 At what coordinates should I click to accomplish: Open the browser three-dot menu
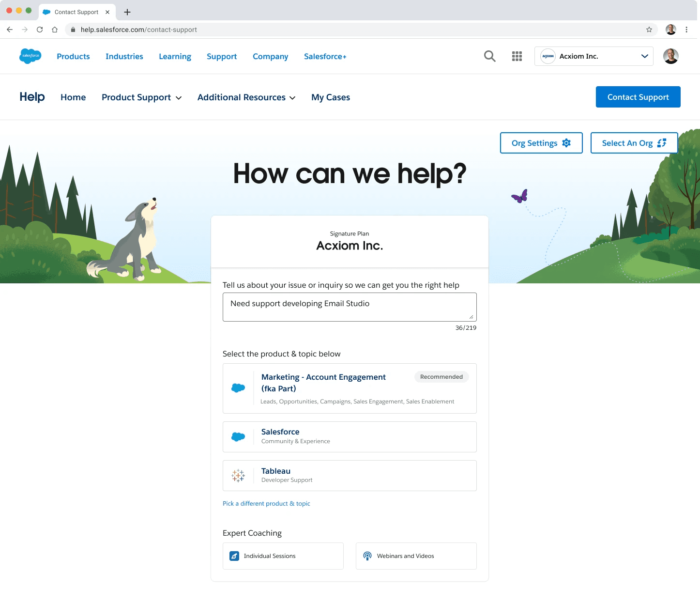click(x=686, y=30)
